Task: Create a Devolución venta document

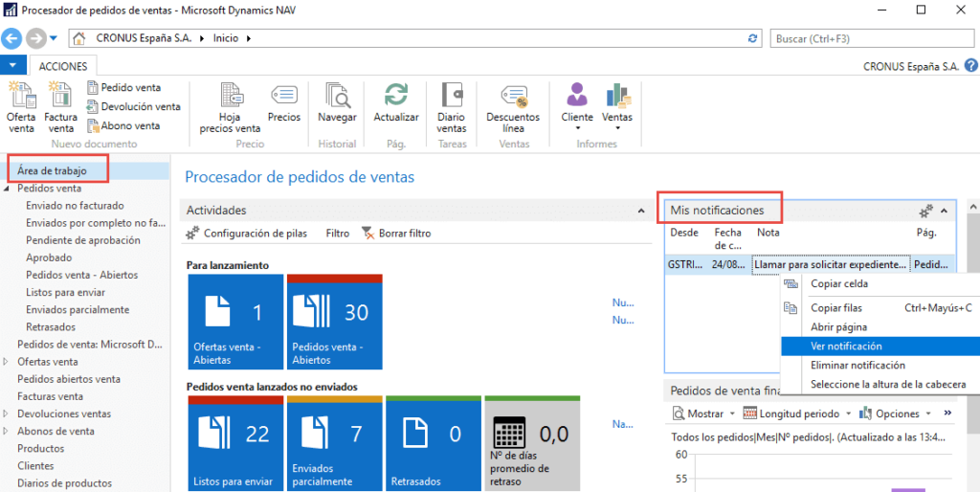Action: point(134,106)
